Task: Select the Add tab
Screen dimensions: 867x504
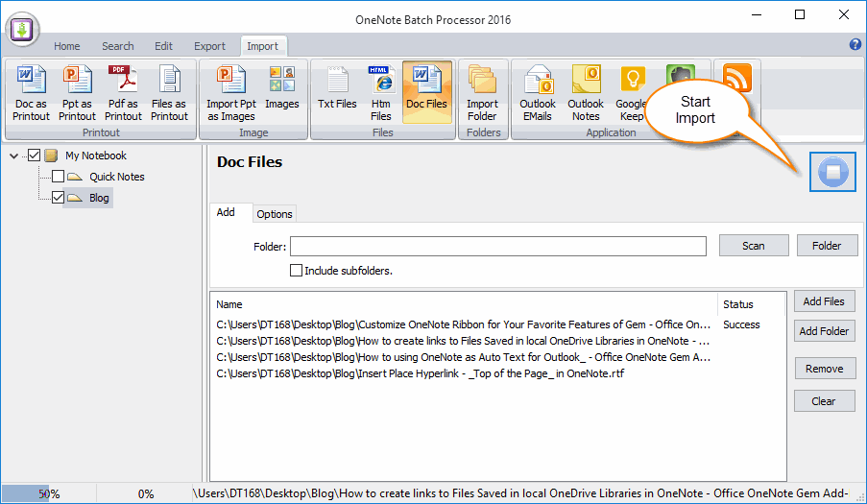Action: coord(226,212)
